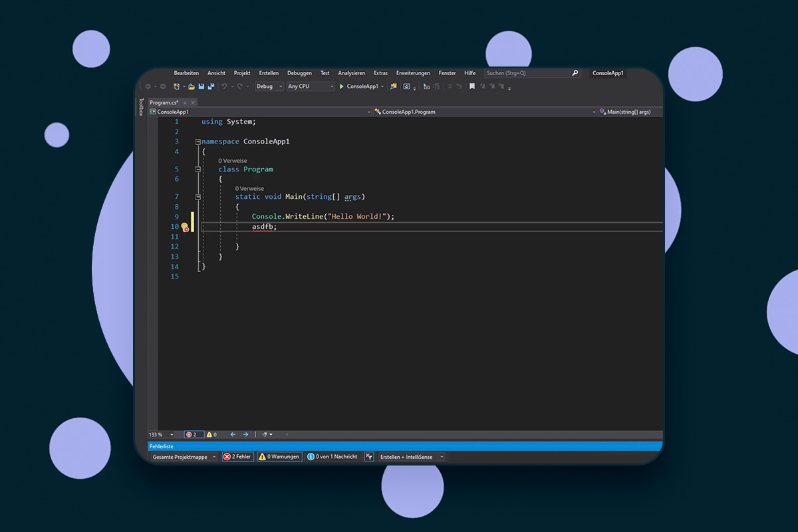
Task: Click the Fehlerliste panel title
Action: (162, 446)
